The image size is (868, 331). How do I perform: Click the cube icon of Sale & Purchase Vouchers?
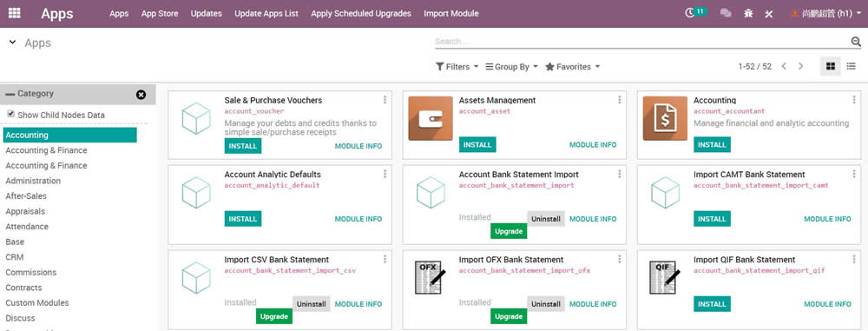[196, 118]
